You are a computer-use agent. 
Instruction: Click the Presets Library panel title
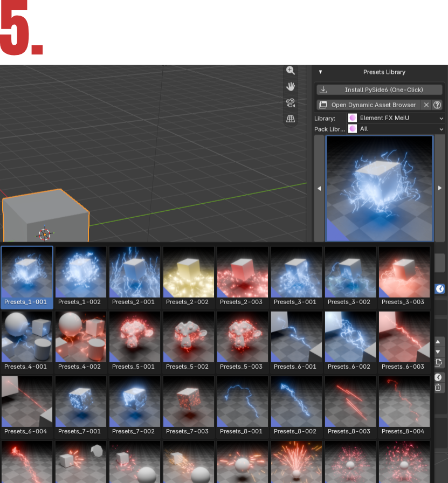point(384,72)
